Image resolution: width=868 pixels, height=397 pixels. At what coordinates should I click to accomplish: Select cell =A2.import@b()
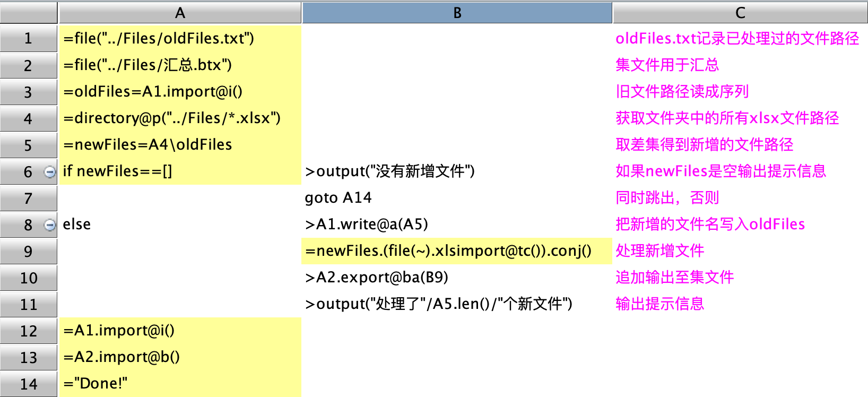pos(180,357)
